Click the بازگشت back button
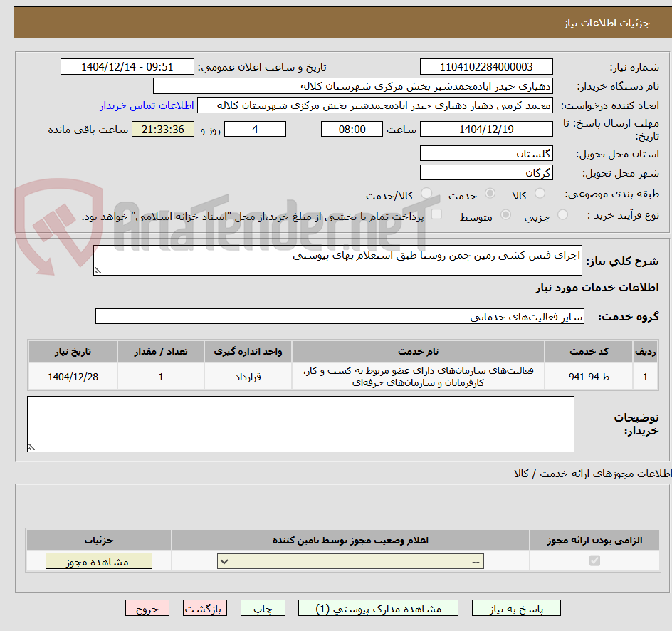 coord(205,609)
